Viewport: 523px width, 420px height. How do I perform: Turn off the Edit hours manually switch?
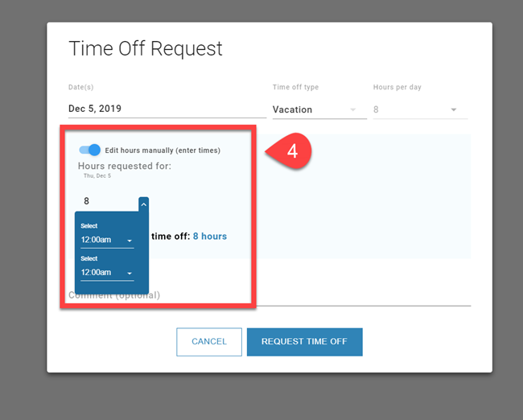[x=90, y=150]
